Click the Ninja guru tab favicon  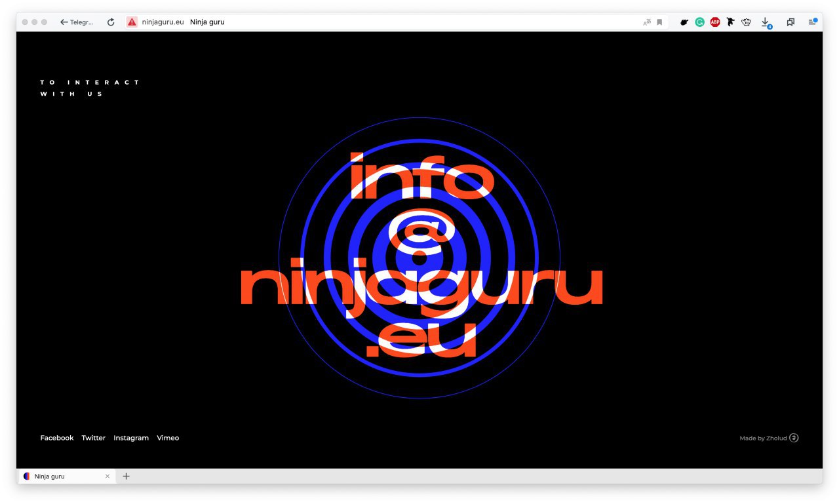(x=27, y=476)
